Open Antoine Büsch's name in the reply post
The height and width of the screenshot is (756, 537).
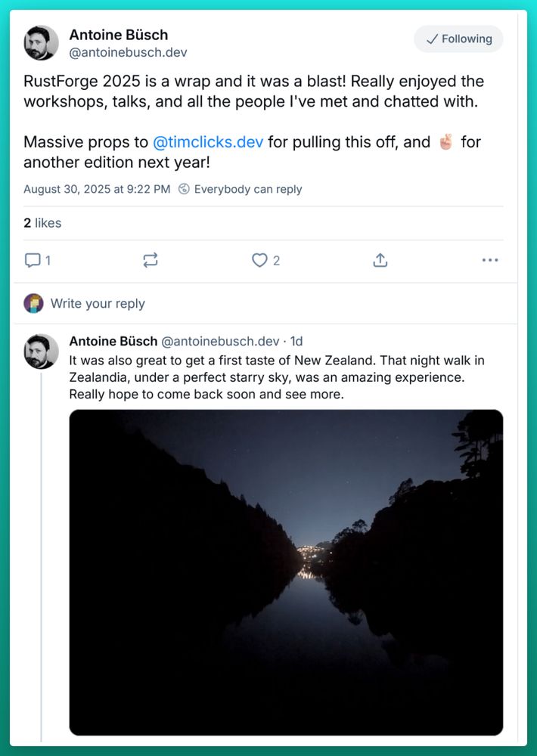(113, 342)
